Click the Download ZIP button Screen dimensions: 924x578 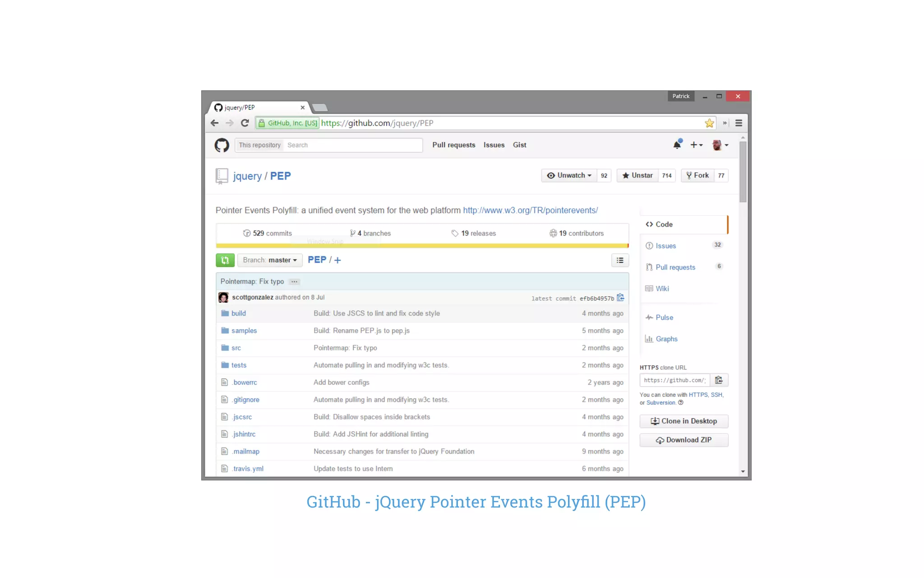pyautogui.click(x=684, y=440)
